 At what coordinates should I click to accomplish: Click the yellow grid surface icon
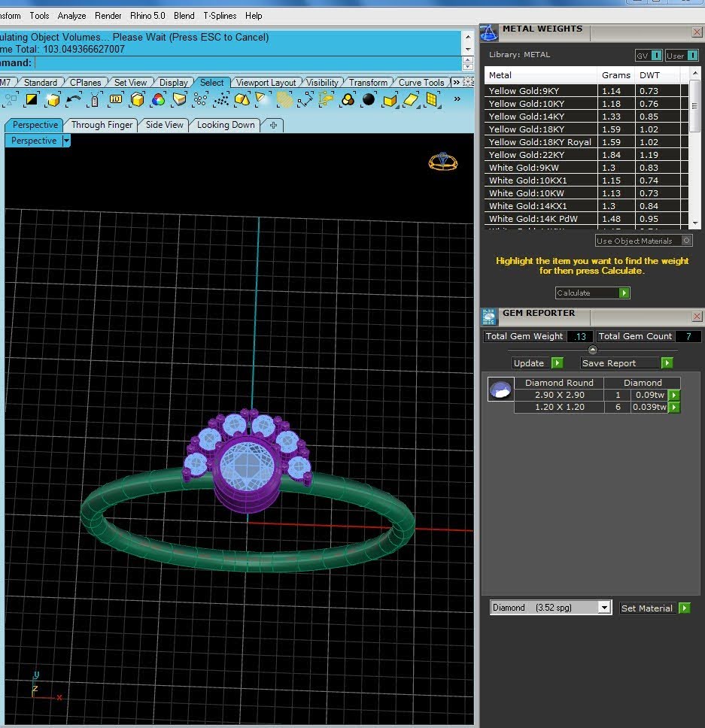click(432, 99)
